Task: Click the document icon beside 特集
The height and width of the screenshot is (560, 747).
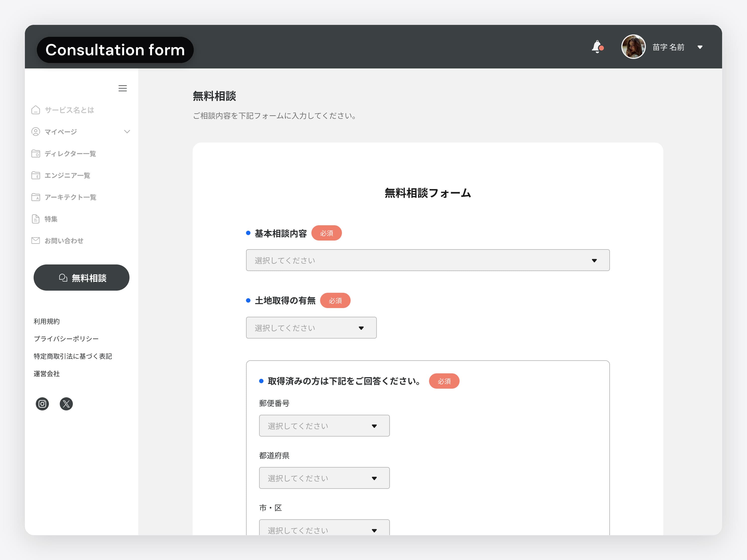Action: 35,219
